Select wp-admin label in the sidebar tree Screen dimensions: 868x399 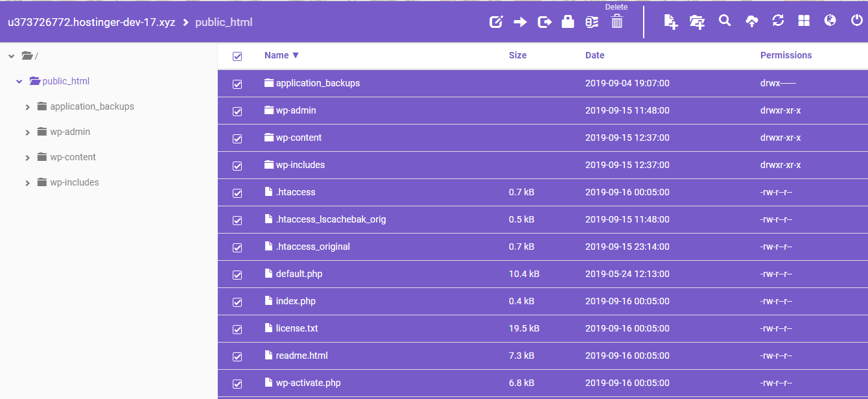(x=70, y=132)
